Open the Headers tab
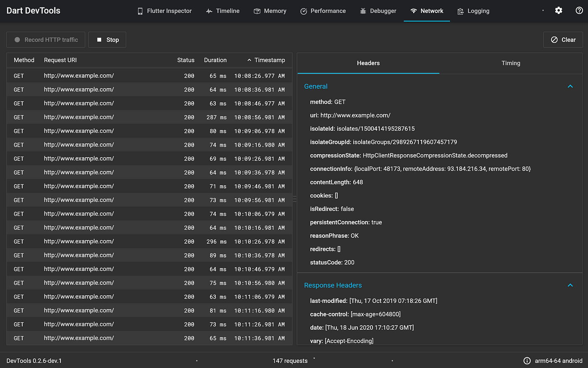The image size is (588, 368). click(368, 63)
